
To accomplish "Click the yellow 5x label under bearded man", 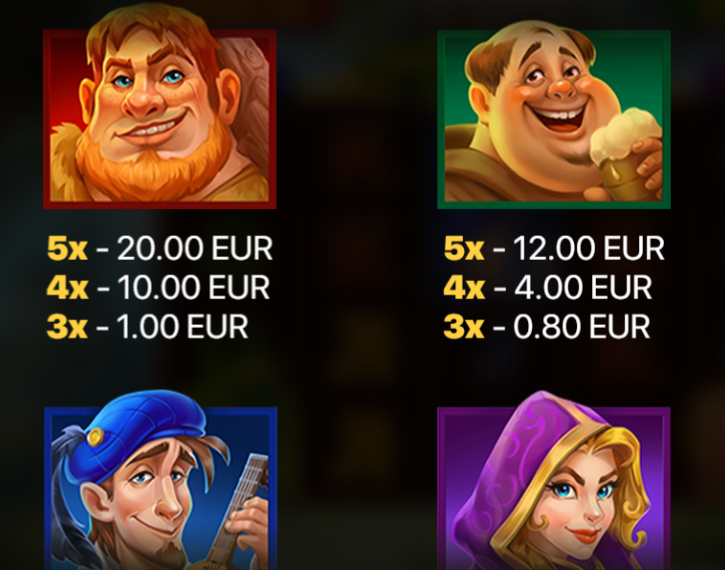I will [68, 249].
